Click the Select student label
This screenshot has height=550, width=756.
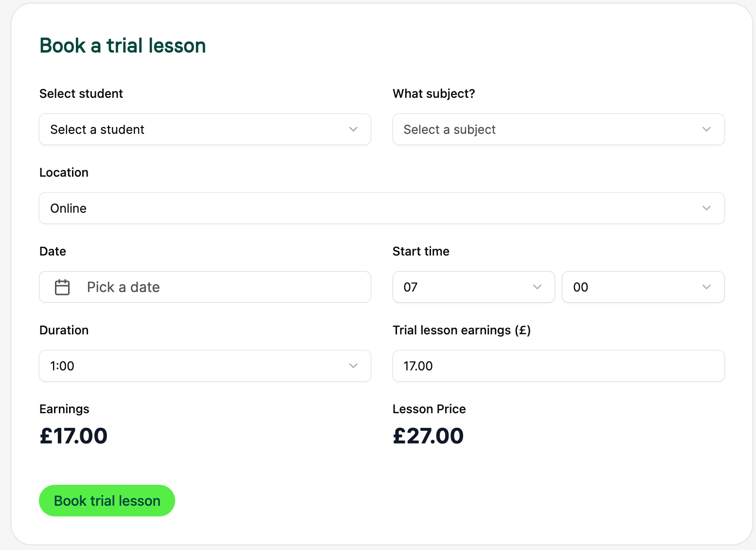coord(81,93)
